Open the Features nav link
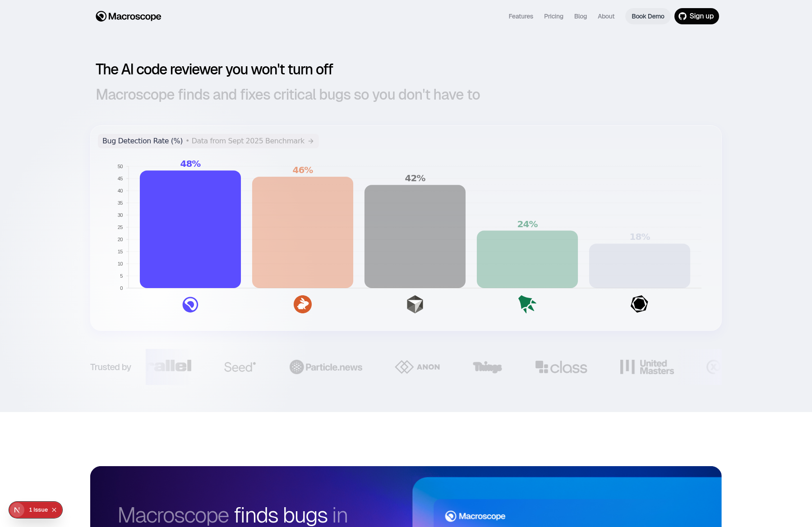Viewport: 812px width, 527px height. tap(521, 16)
